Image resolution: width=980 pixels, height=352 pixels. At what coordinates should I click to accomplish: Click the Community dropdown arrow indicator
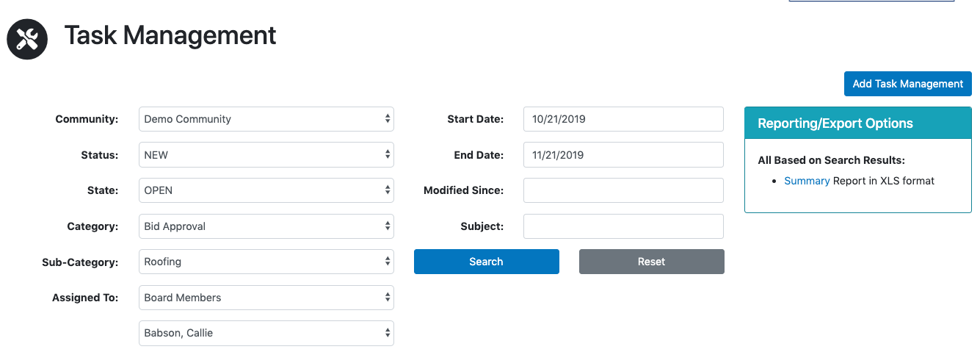pos(388,119)
